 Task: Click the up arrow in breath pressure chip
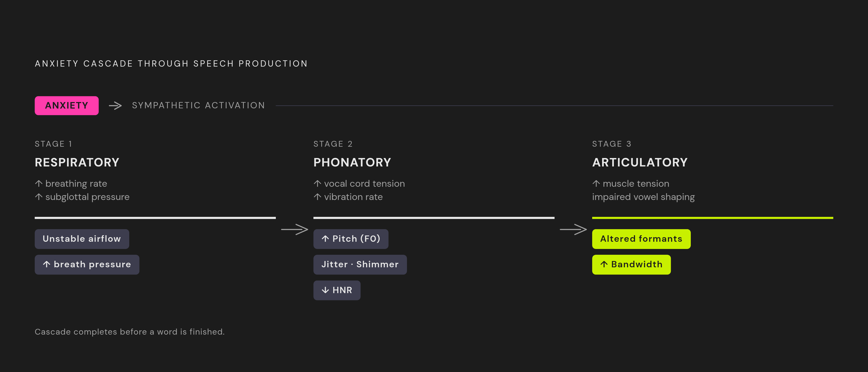47,264
